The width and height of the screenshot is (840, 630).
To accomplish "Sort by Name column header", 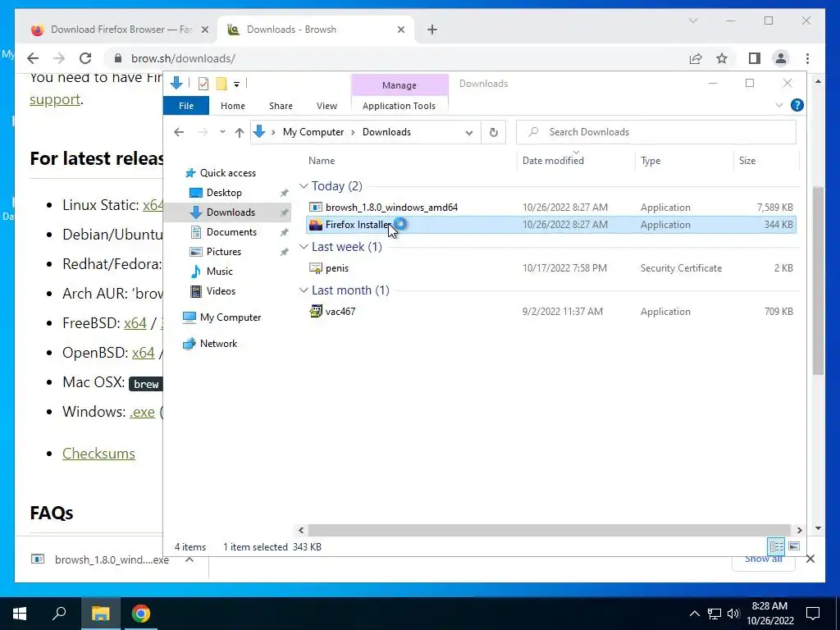I will pyautogui.click(x=322, y=161).
